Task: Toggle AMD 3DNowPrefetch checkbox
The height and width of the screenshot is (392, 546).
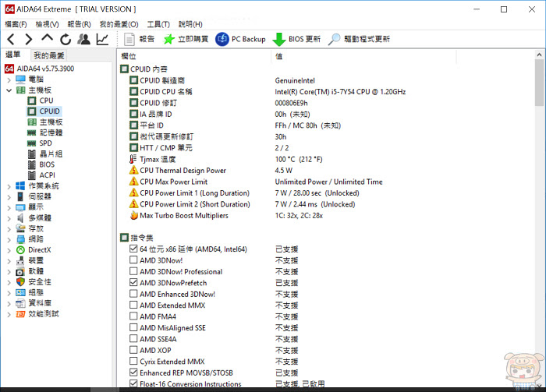Action: coord(133,282)
